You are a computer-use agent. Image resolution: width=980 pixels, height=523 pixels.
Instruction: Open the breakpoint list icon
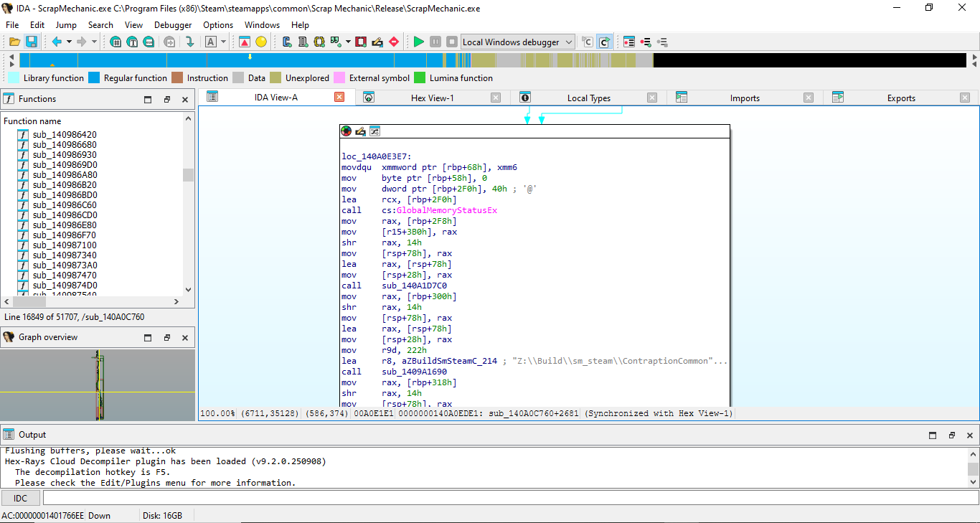tap(629, 42)
